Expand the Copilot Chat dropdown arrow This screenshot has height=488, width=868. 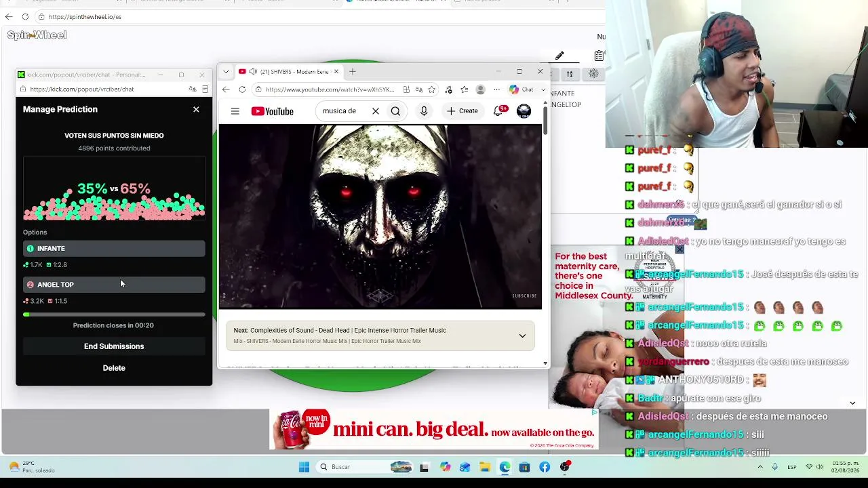click(x=543, y=89)
